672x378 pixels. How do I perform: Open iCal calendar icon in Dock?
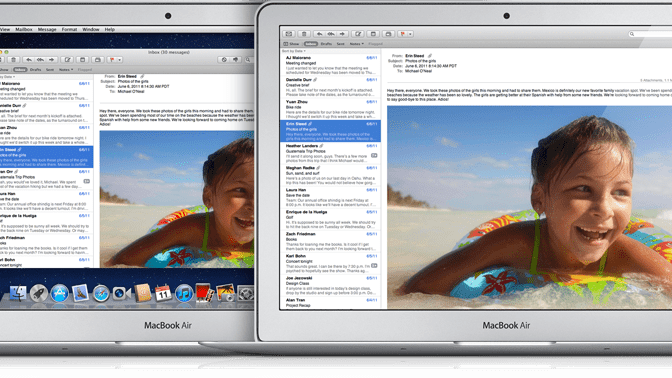(163, 294)
